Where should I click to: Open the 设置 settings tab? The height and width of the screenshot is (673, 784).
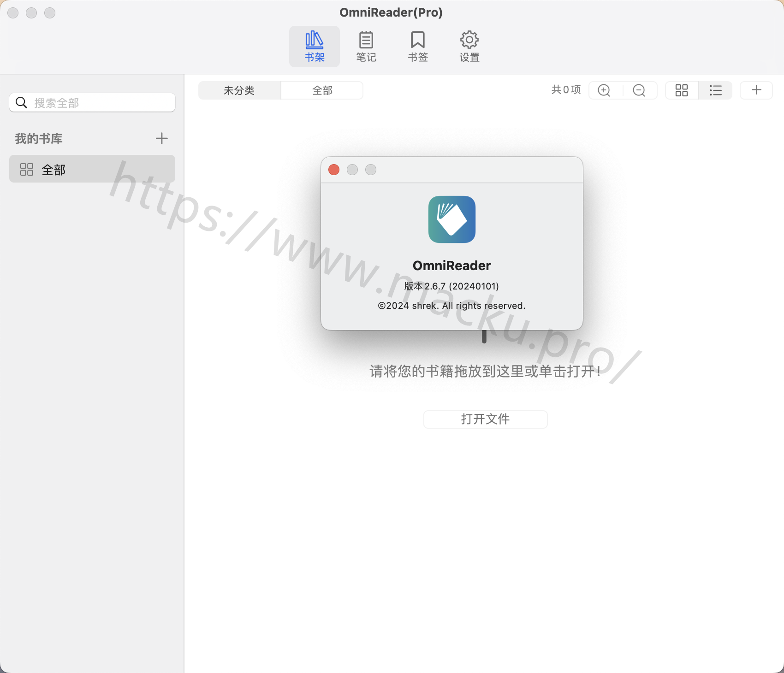click(x=469, y=47)
